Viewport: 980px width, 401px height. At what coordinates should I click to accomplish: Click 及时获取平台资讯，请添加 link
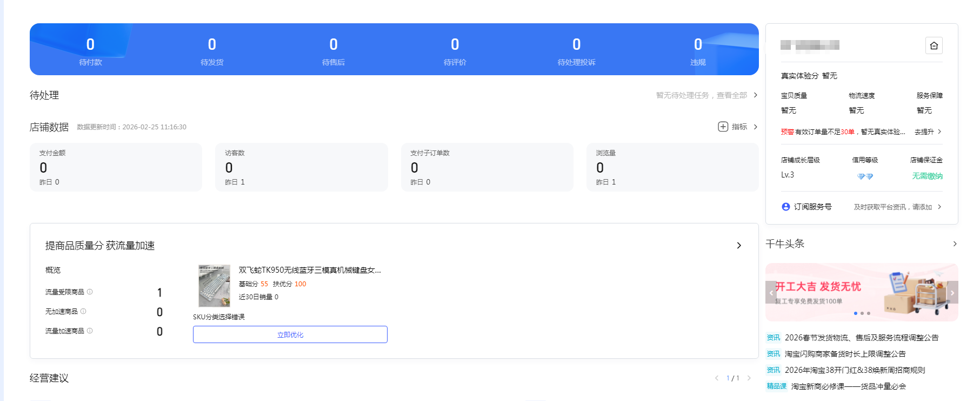[x=893, y=207]
